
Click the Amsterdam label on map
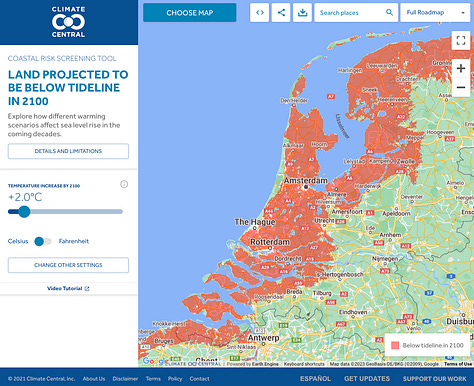306,180
